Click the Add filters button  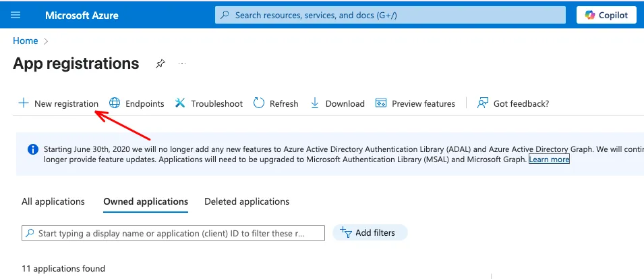click(x=369, y=232)
